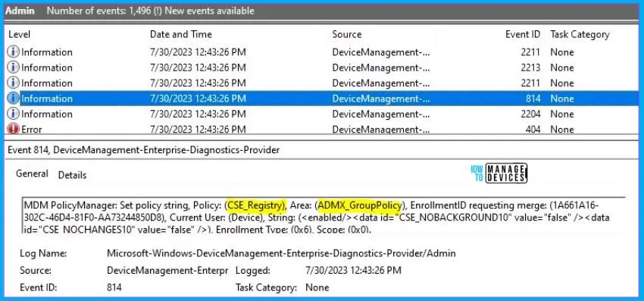Viewport: 644px width, 301px height.
Task: Click the information icon of event 2213
Action: [x=13, y=67]
